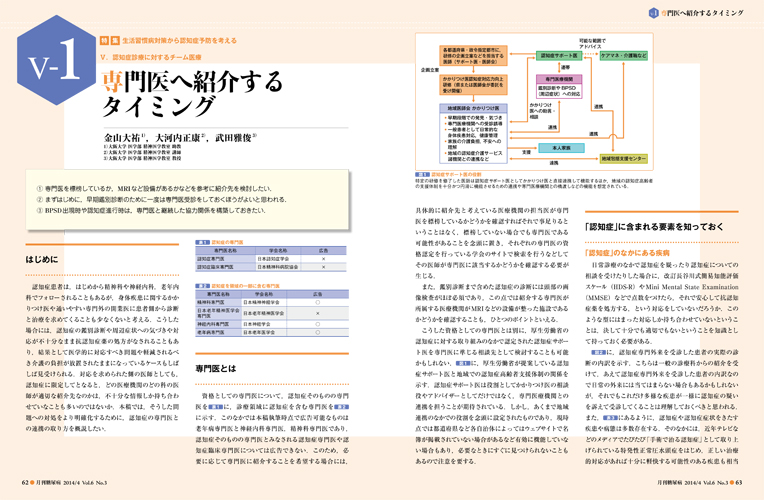Click the title line '専門医へ紹介する'
Image resolution: width=764 pixels, height=500 pixels.
pyautogui.click(x=192, y=81)
